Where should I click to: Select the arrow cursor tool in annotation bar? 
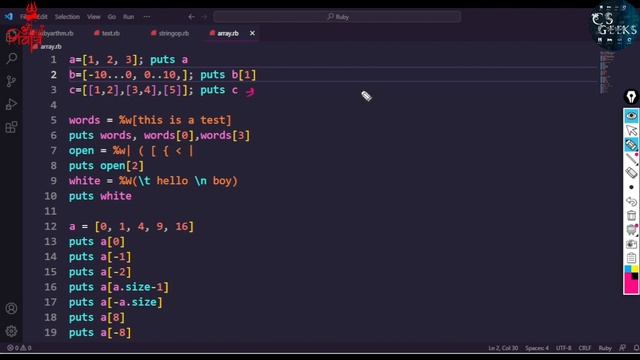[x=631, y=130]
